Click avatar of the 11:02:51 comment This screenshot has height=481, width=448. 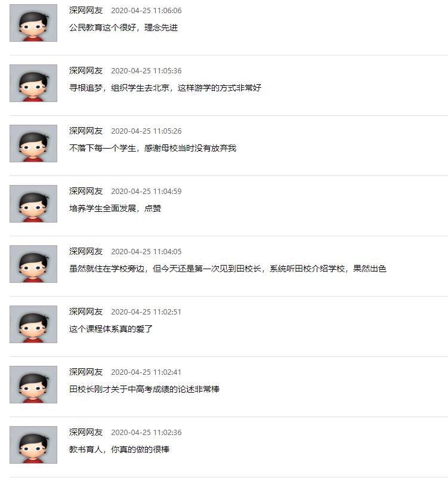point(33,324)
